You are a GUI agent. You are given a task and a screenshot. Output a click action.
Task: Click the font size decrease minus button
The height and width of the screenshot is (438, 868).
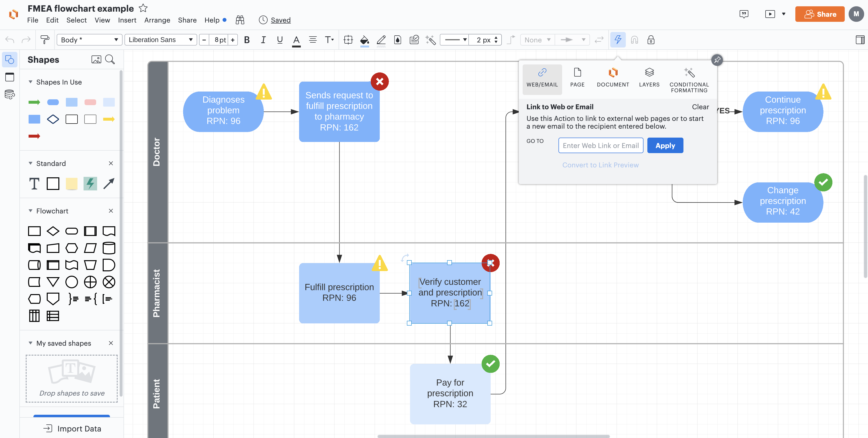[204, 40]
